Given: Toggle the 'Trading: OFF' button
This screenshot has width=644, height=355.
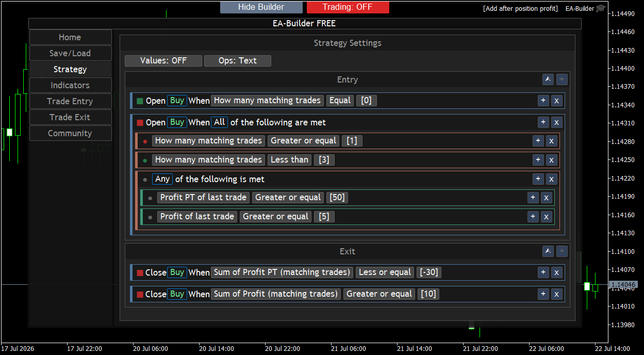Looking at the screenshot, I should [x=348, y=7].
